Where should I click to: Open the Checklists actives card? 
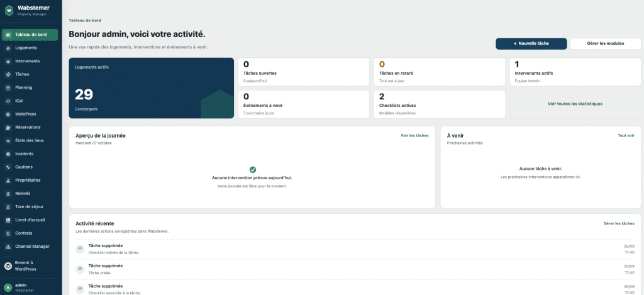(439, 104)
